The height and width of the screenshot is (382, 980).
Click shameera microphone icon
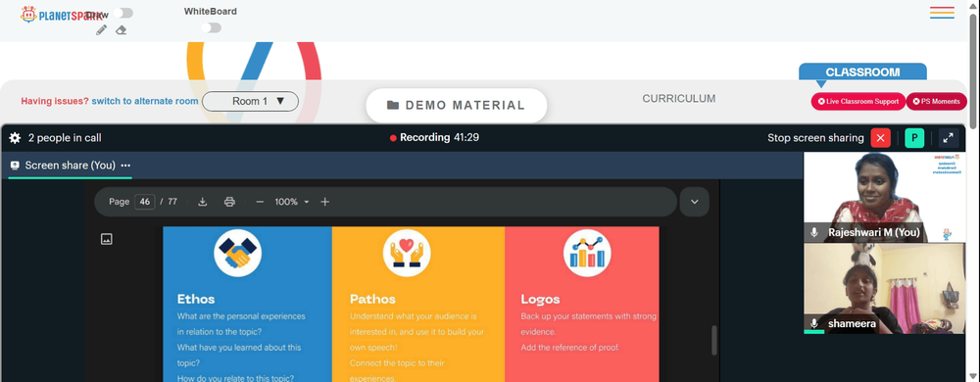coord(813,323)
